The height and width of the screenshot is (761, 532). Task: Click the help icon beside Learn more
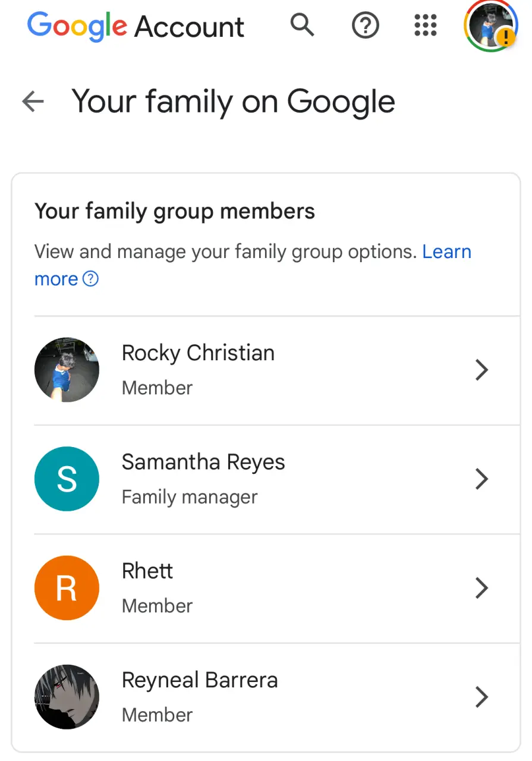pyautogui.click(x=90, y=278)
